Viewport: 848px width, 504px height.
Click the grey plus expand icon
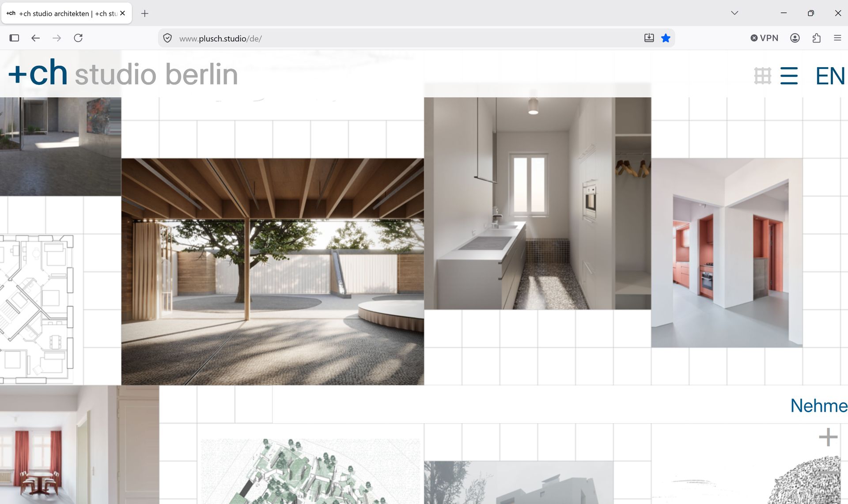point(828,437)
